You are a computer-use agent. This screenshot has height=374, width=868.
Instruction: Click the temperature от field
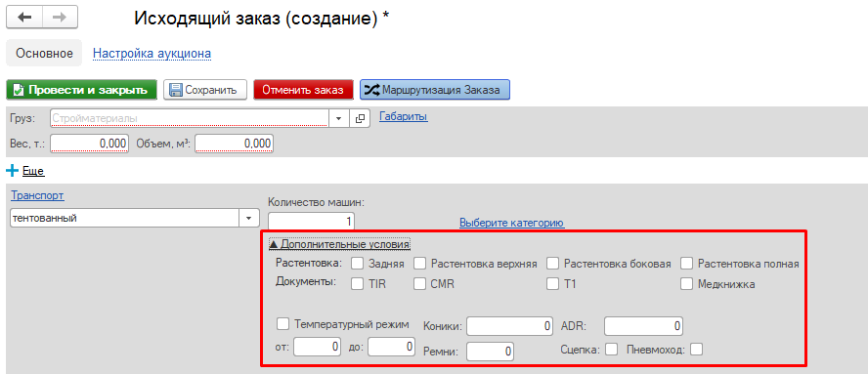[318, 347]
